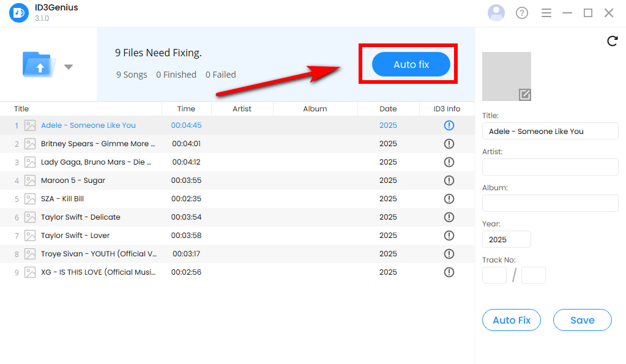This screenshot has width=626, height=364.
Task: Click the upload folder icon
Action: coord(39,65)
